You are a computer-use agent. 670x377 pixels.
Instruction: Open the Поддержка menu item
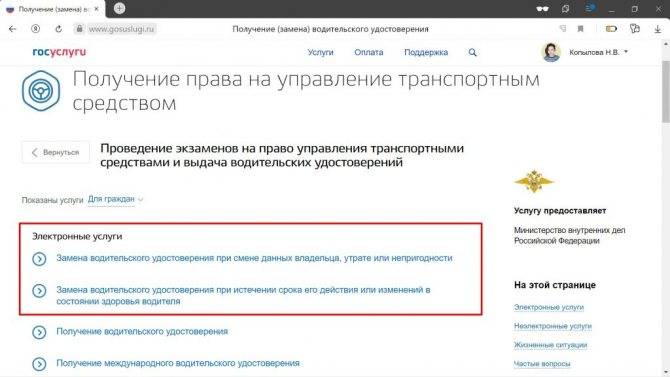[426, 52]
